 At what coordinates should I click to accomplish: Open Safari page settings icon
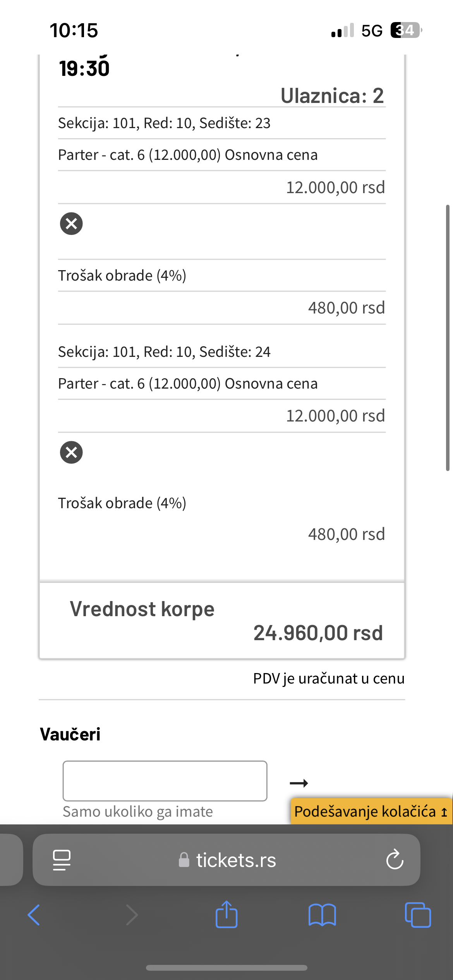[62, 860]
